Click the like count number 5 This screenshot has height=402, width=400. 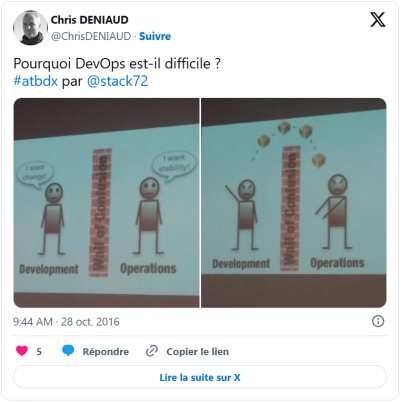click(39, 351)
